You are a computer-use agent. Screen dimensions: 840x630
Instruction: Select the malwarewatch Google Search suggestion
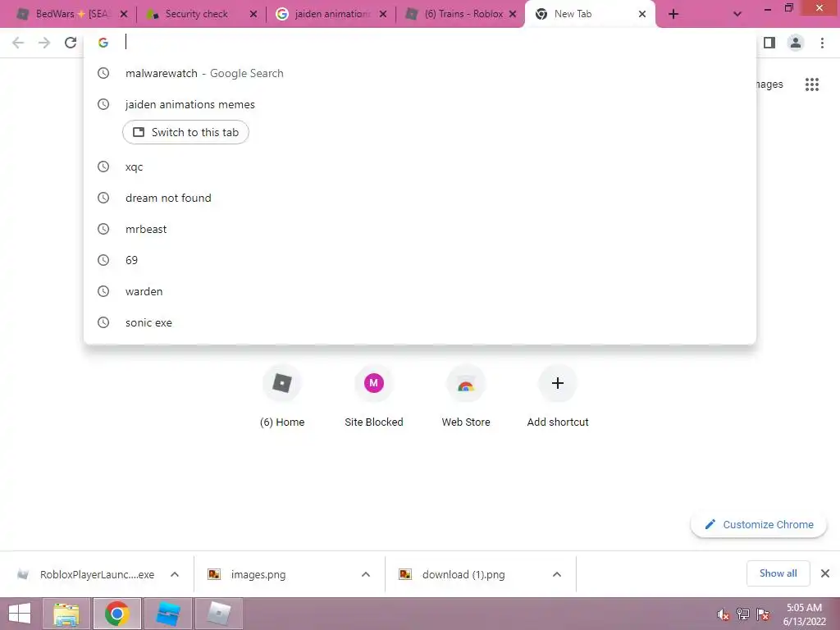420,73
